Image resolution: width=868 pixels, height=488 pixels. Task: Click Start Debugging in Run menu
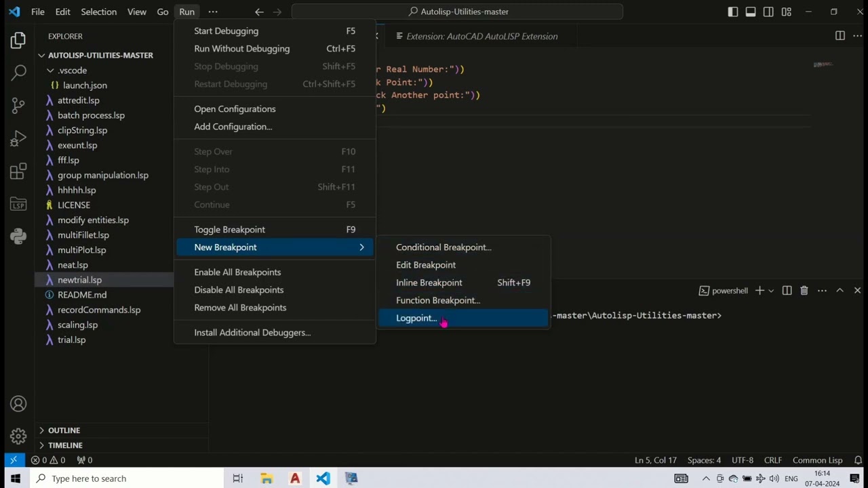point(275,31)
